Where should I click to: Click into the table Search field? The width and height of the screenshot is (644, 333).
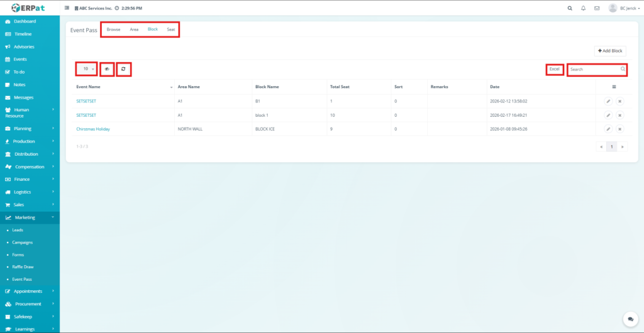coord(593,69)
